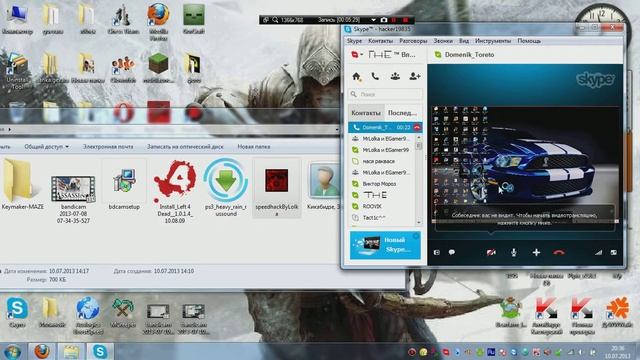Viewport: 640px width, 360px height.
Task: Open the call quality signal-bars icon
Action: click(x=598, y=253)
